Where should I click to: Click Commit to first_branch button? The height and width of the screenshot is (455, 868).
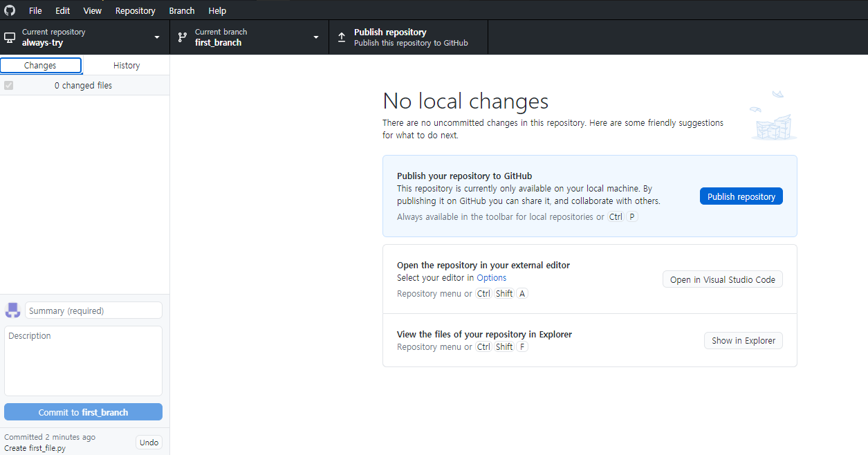[83, 412]
